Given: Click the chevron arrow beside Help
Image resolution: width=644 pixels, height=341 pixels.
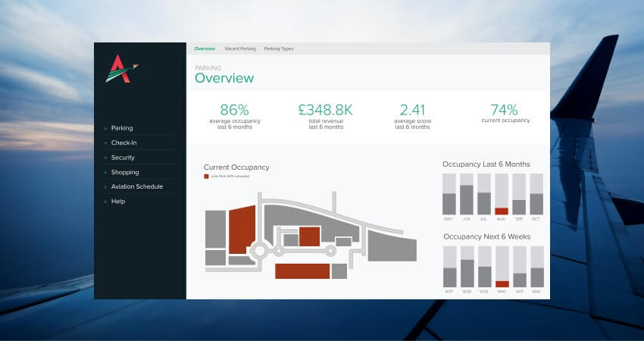Looking at the screenshot, I should pos(105,202).
